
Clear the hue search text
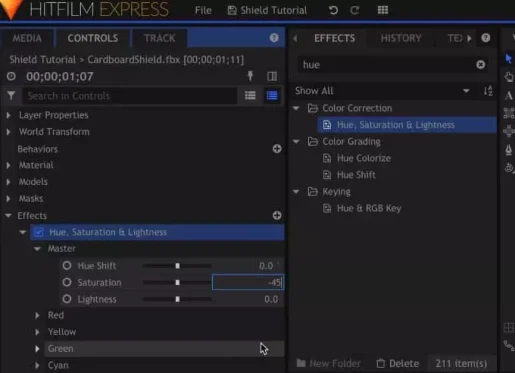point(480,64)
